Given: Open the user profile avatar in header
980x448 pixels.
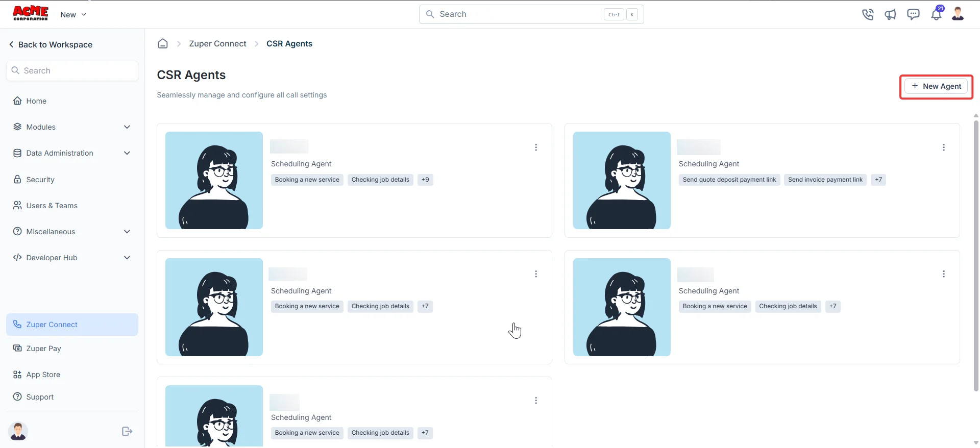Looking at the screenshot, I should 958,14.
